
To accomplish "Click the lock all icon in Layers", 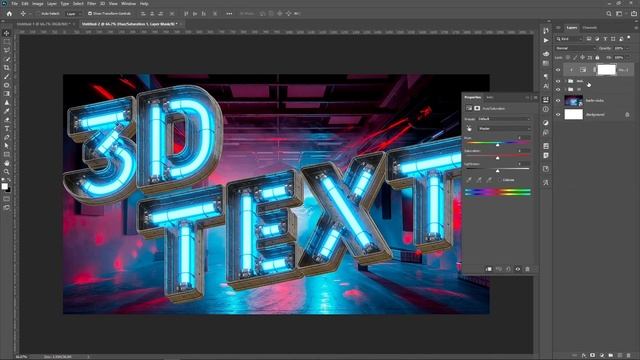I will pos(597,58).
